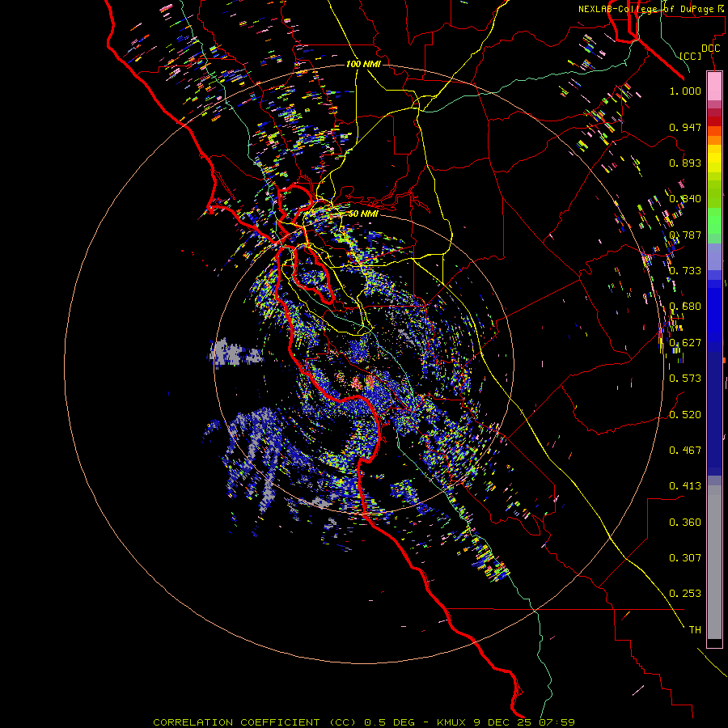The width and height of the screenshot is (728, 728).
Task: Pick the orange swatch on the color bar
Action: pyautogui.click(x=714, y=140)
